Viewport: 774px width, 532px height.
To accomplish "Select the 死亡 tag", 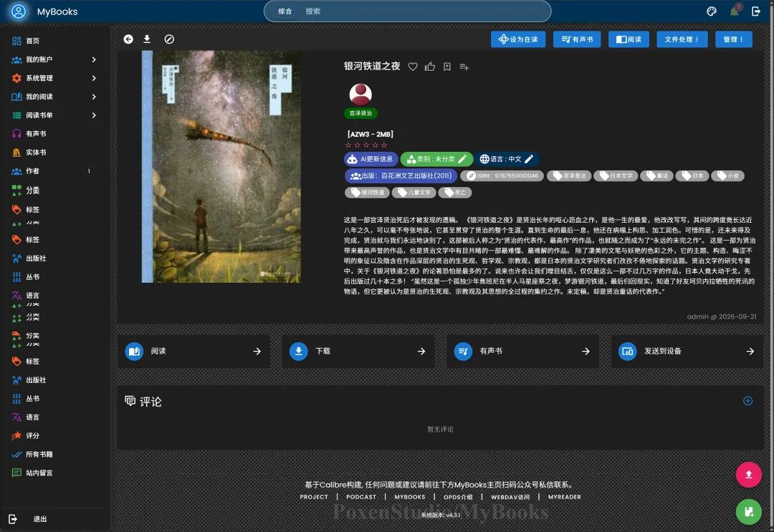I will coord(454,193).
